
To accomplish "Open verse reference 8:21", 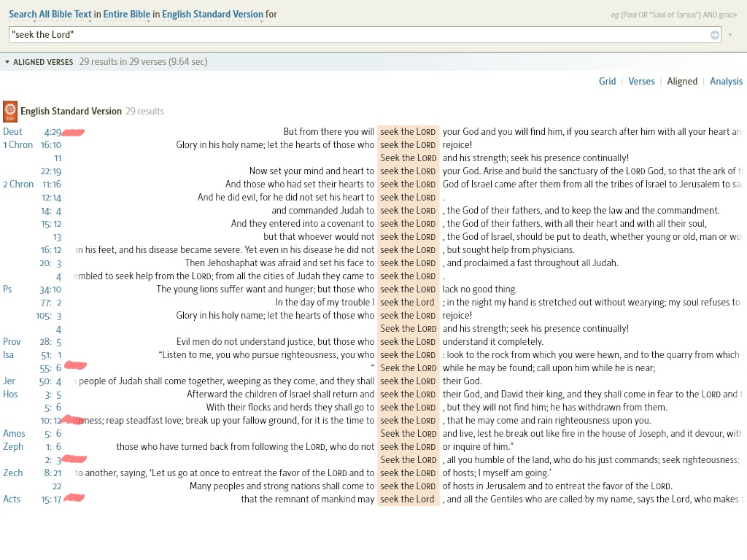I will pos(53,472).
